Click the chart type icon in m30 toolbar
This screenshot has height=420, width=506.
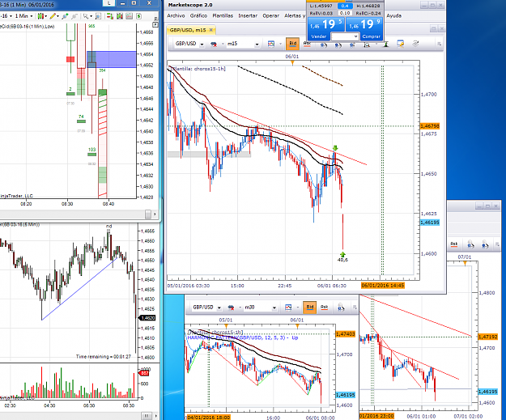288,308
